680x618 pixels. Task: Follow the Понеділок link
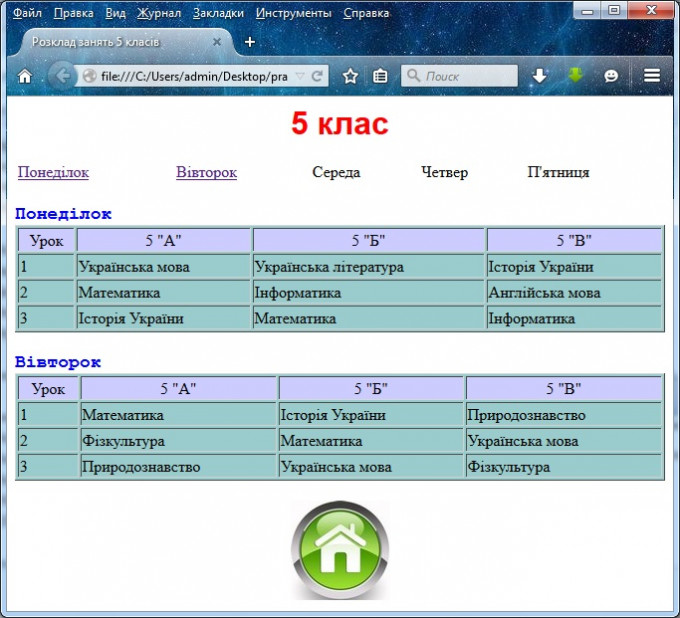53,172
